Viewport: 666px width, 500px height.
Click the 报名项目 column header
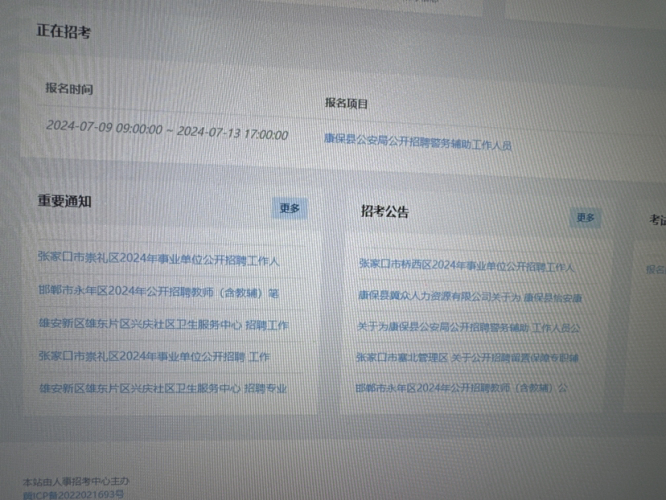pyautogui.click(x=347, y=103)
